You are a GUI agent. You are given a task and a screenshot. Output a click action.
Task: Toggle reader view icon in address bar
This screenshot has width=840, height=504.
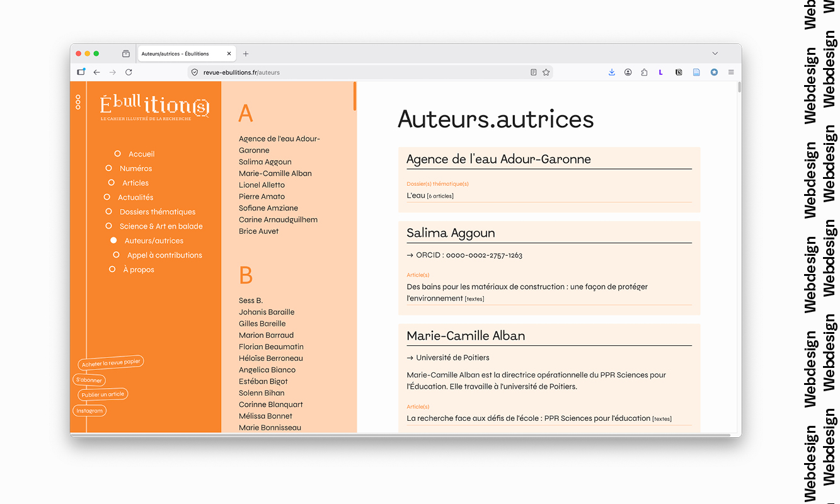pyautogui.click(x=534, y=72)
